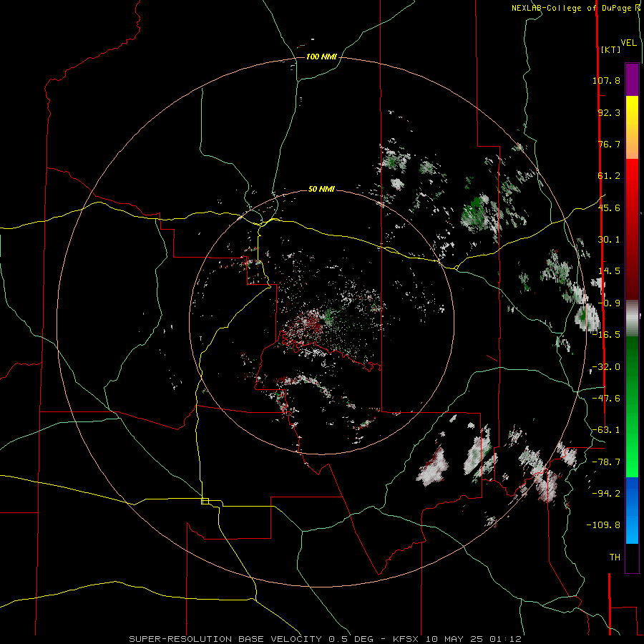Click the 10 MAY 25 01:12 timestamp
Screen dimensions: 644x644
(x=474, y=639)
